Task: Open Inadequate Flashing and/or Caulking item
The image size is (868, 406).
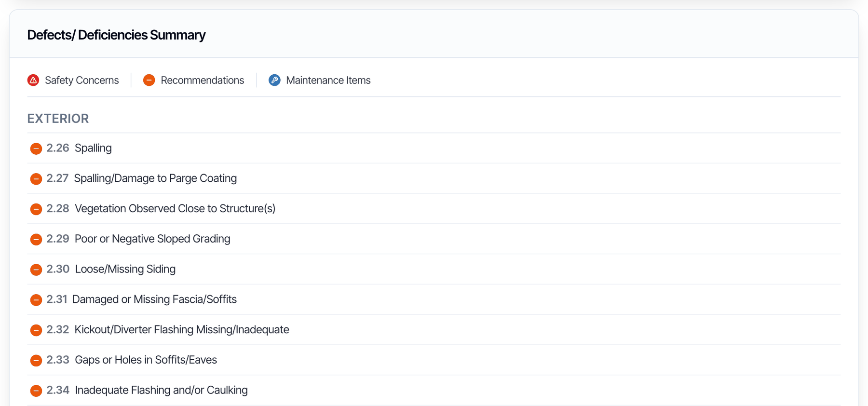Action: [162, 390]
